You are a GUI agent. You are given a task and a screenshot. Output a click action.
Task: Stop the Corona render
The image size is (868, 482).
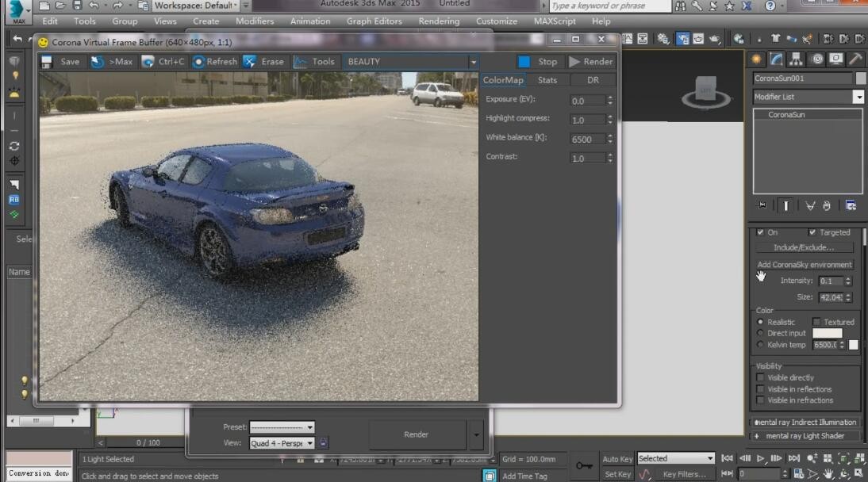[537, 61]
